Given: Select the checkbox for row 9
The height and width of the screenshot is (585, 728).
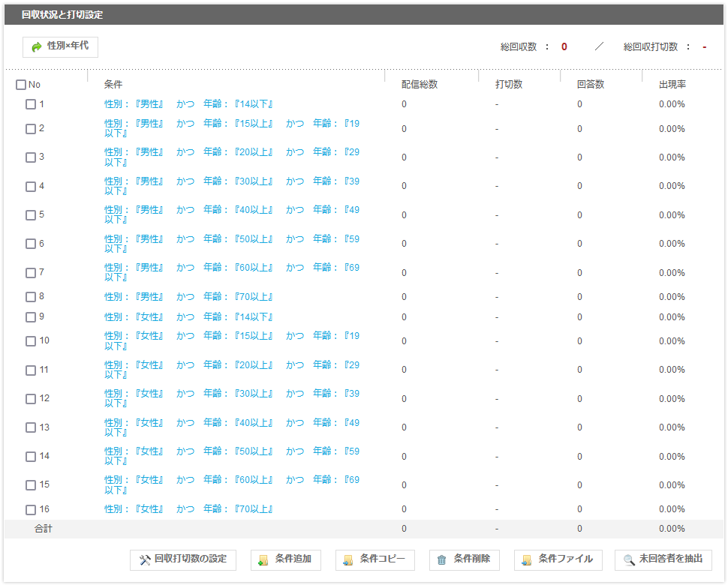Looking at the screenshot, I should click(31, 317).
